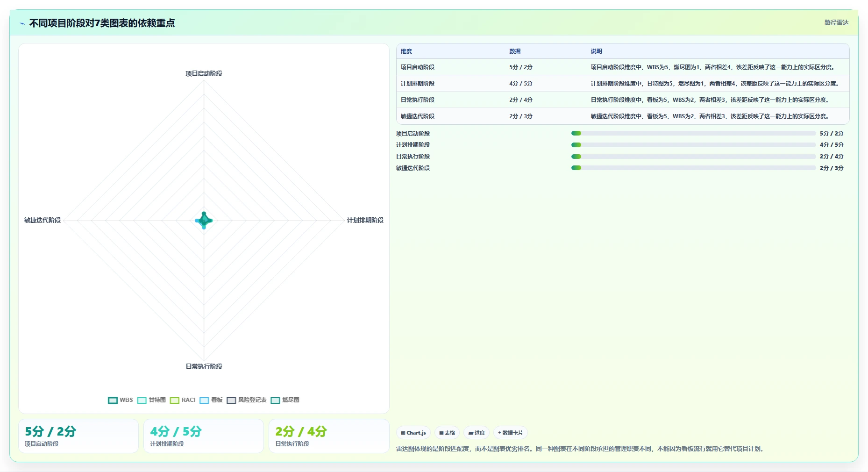Toggle the 燃尽图 legend entry
868x472 pixels.
[285, 400]
